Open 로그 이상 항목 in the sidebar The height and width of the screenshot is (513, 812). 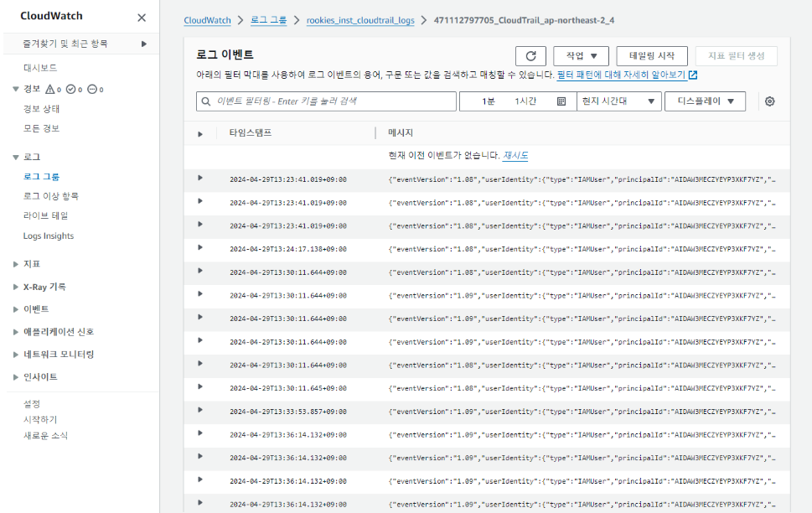[x=51, y=196]
